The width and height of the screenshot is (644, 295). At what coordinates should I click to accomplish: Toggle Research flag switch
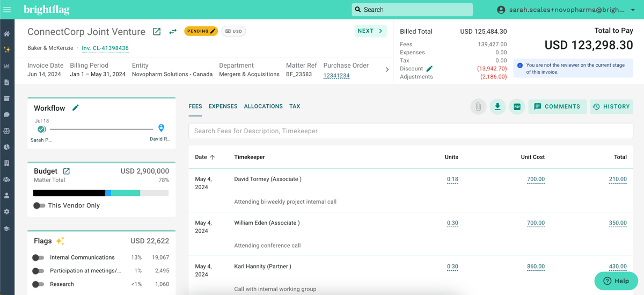pyautogui.click(x=38, y=284)
